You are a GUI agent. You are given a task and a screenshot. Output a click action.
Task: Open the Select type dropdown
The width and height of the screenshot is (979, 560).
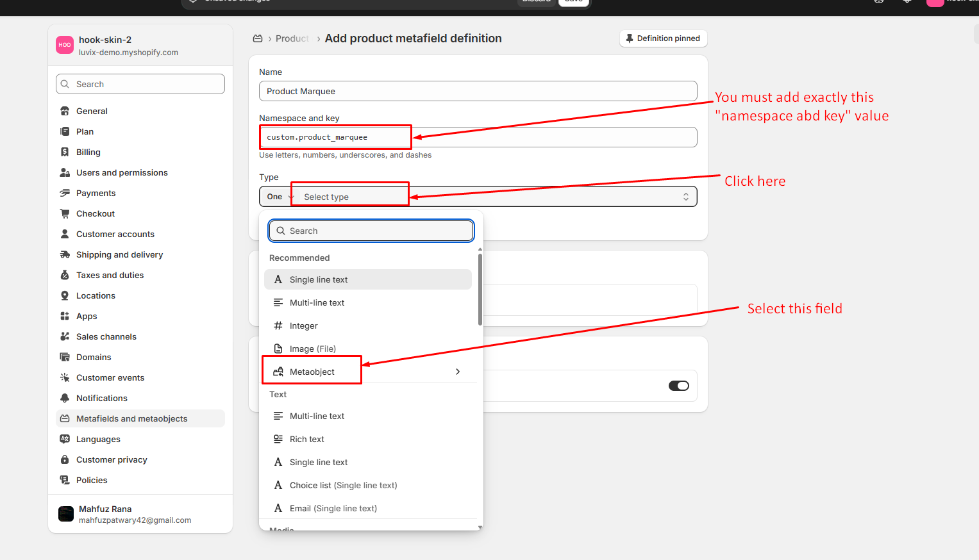(487, 197)
